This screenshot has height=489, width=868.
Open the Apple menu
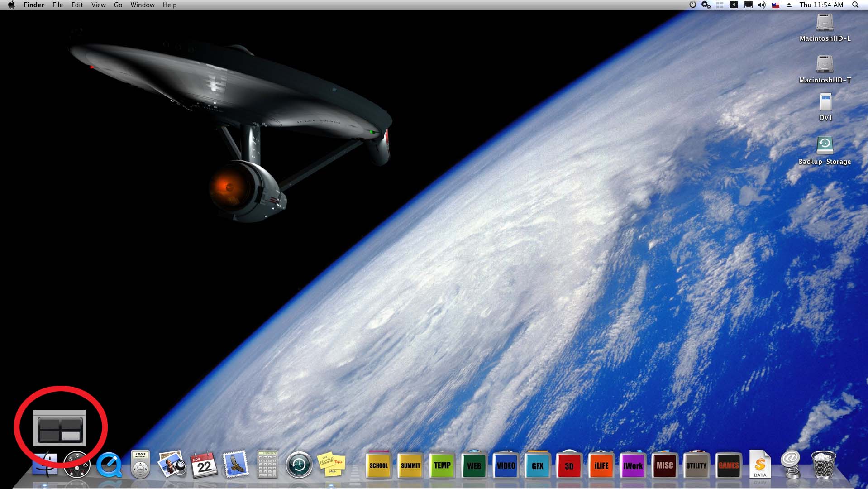click(12, 5)
